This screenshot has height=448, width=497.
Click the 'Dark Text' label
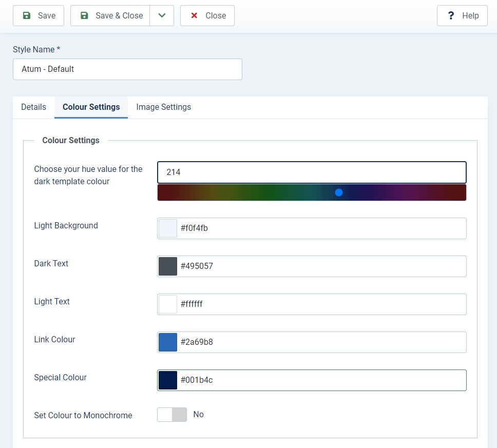51,264
